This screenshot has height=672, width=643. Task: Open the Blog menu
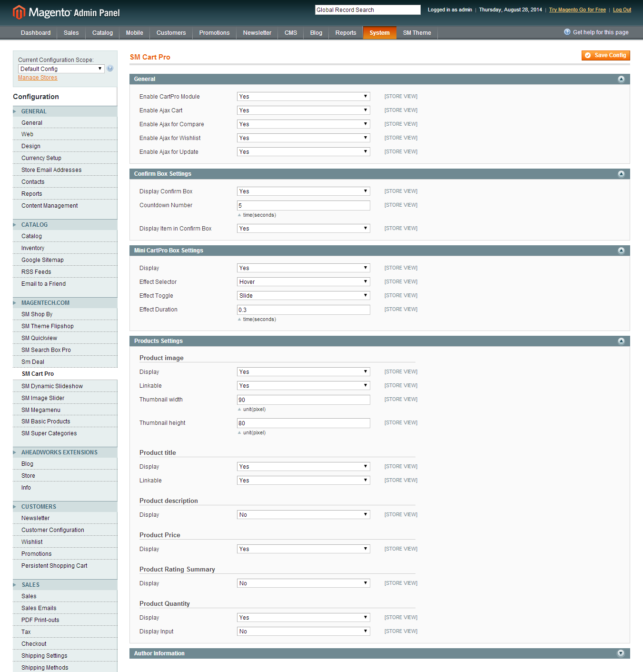(x=316, y=33)
